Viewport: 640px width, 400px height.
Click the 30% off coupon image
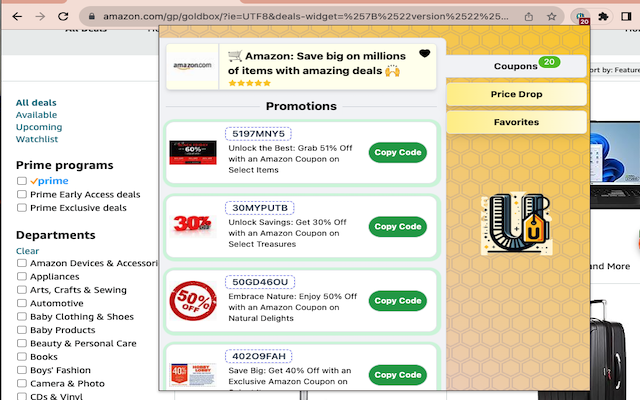click(193, 224)
